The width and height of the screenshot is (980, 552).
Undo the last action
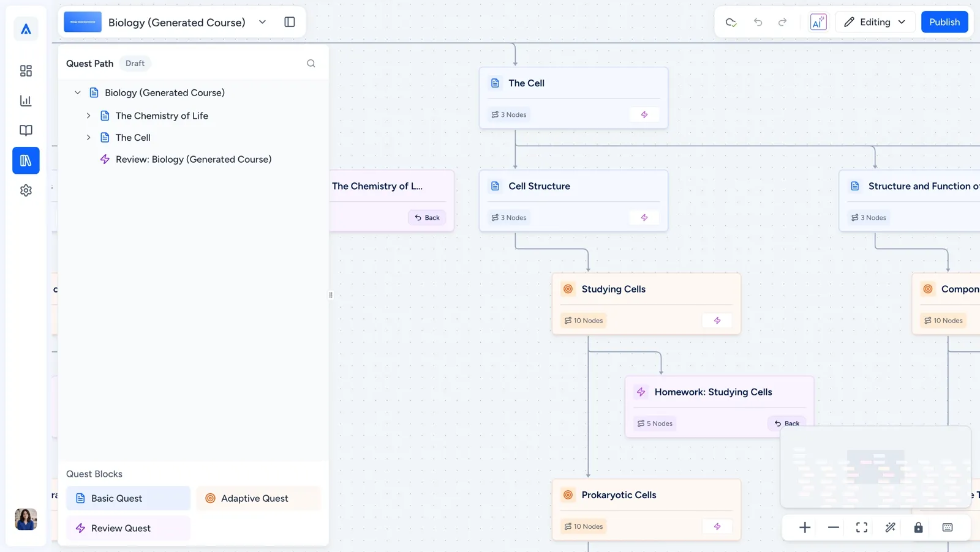758,22
